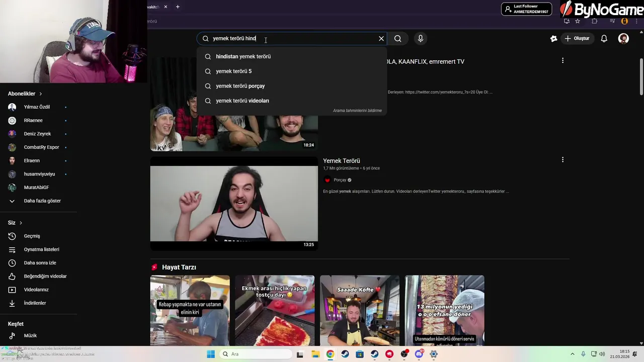Image resolution: width=644 pixels, height=362 pixels.
Task: Open short "Ekmek arası hiçlik yapan tostçu dayı"
Action: pyautogui.click(x=275, y=310)
